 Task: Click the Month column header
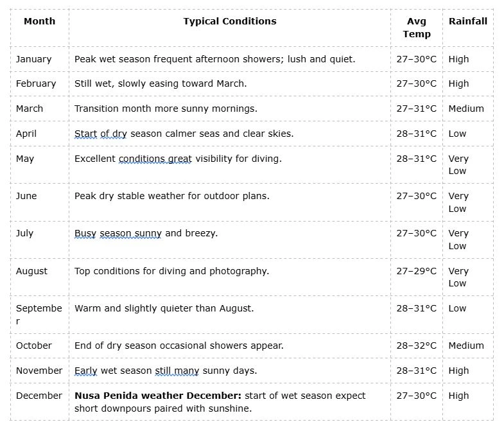[x=39, y=21]
